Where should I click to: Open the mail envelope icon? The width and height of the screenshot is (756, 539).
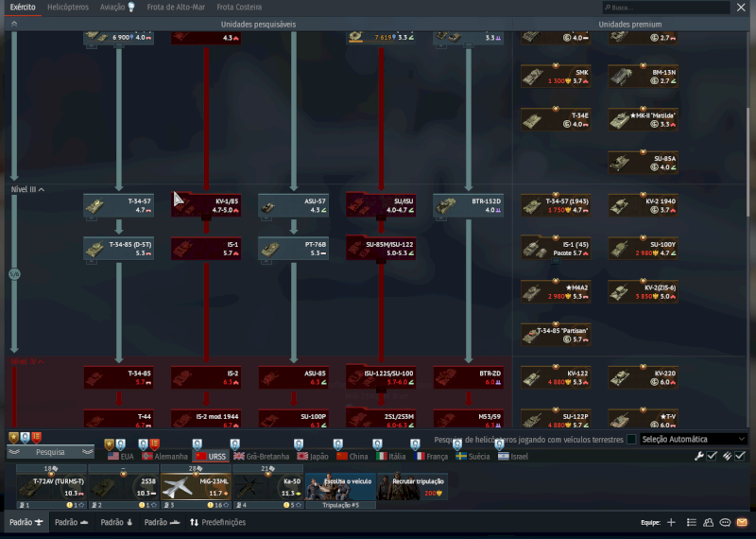[743, 522]
